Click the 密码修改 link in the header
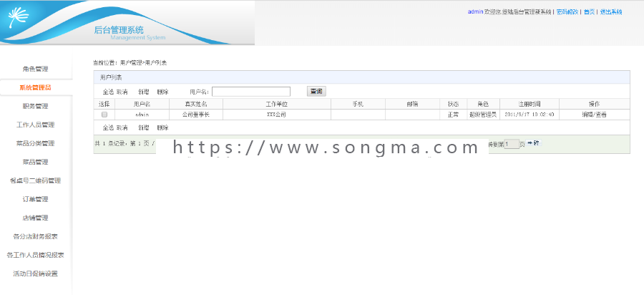644x295 pixels. [567, 12]
